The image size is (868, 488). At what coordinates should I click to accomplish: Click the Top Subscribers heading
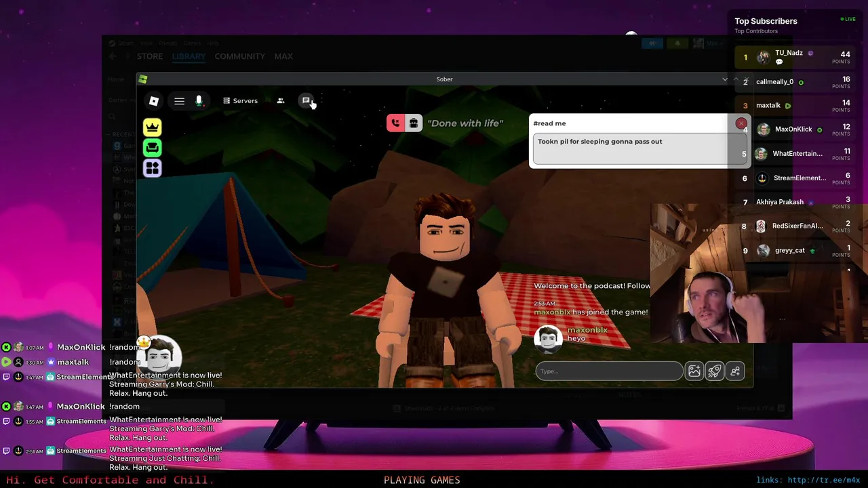pos(766,21)
